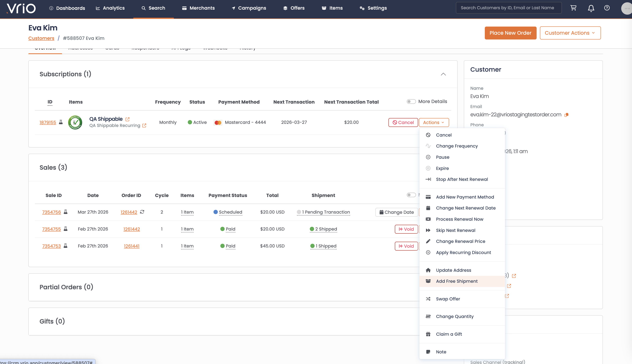The width and height of the screenshot is (632, 364).
Task: Choose Skip Next Renewal from menu
Action: click(x=456, y=230)
